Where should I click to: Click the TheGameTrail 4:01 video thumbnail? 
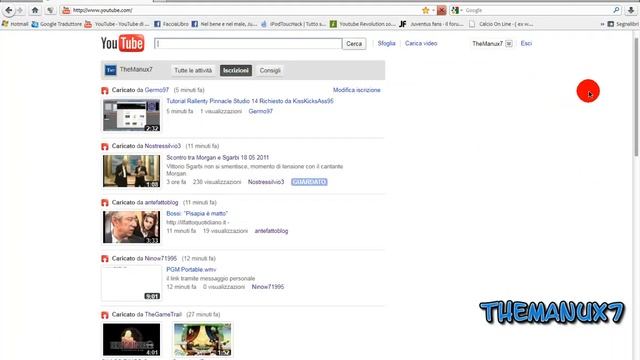(131, 340)
